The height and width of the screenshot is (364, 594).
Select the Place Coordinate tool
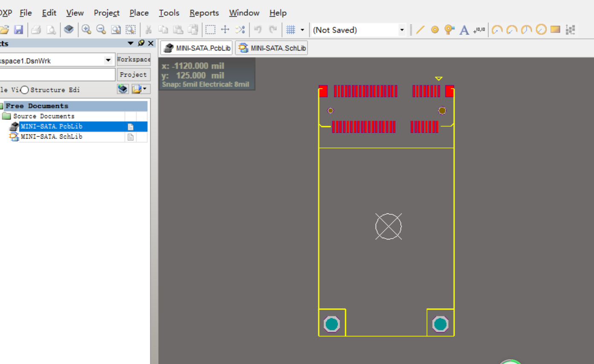pos(479,30)
